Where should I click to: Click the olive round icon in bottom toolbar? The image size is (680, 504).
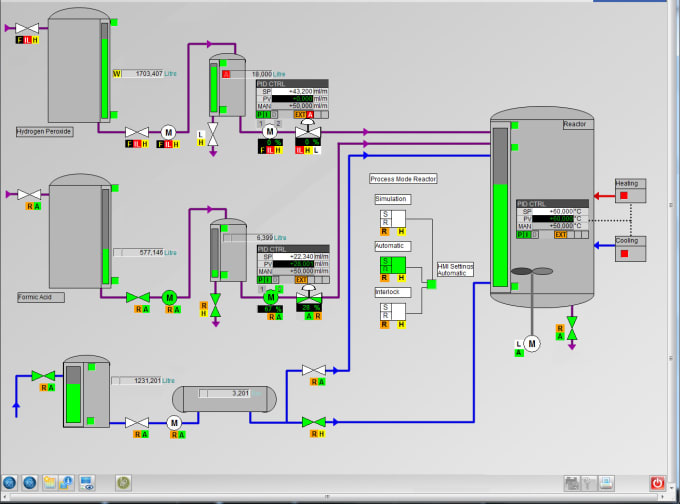coord(123,482)
